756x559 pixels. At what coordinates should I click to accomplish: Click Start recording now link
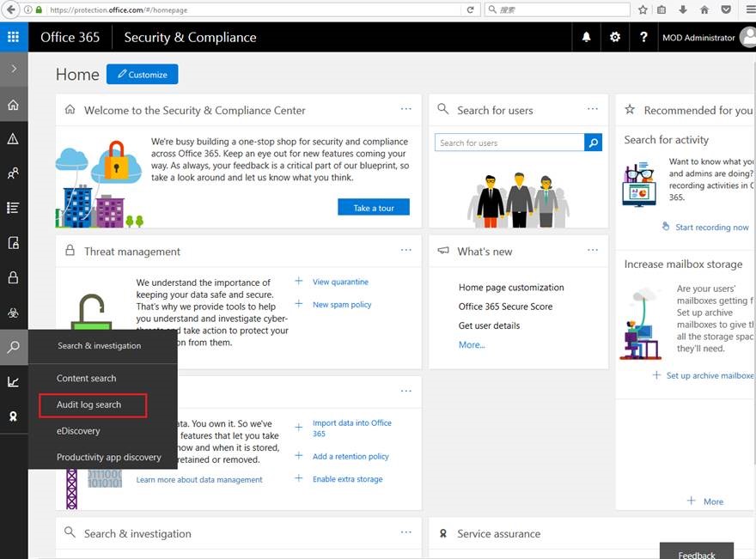point(711,227)
